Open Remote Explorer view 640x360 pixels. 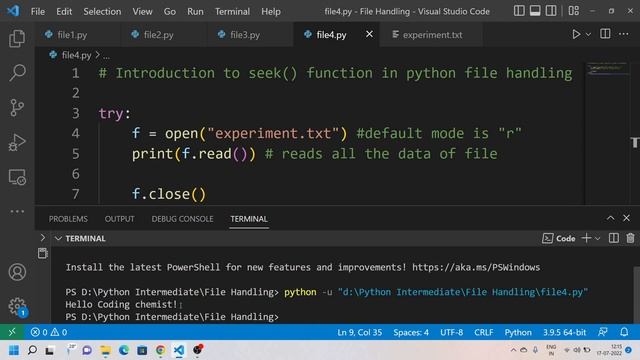click(17, 177)
